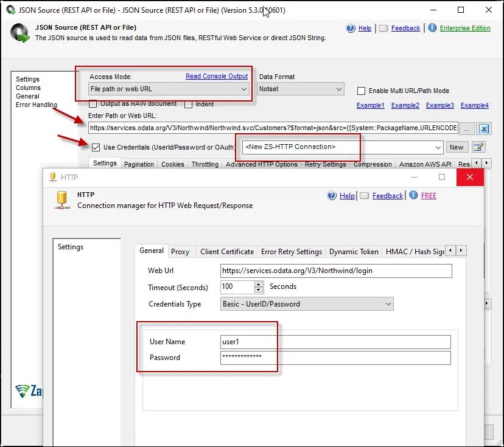Switch to the Pagination tab

139,164
